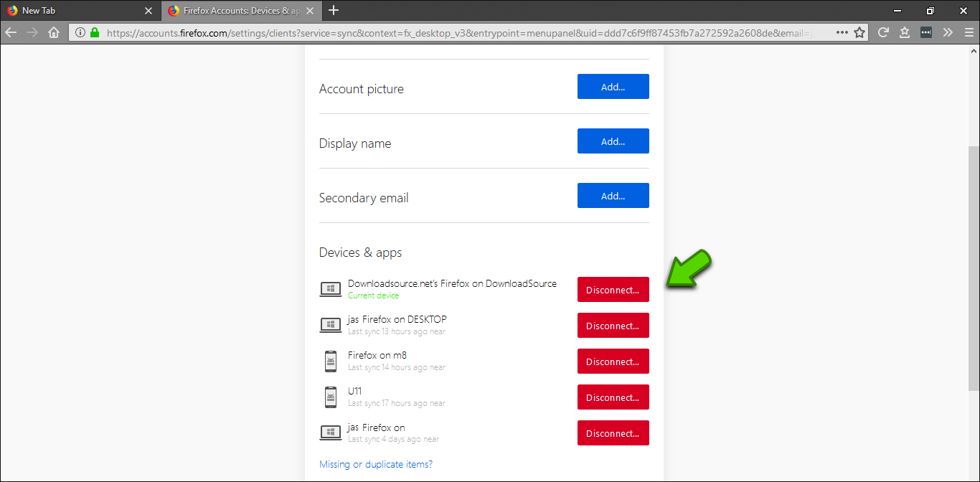Click the Devices & apps heading

pos(360,252)
